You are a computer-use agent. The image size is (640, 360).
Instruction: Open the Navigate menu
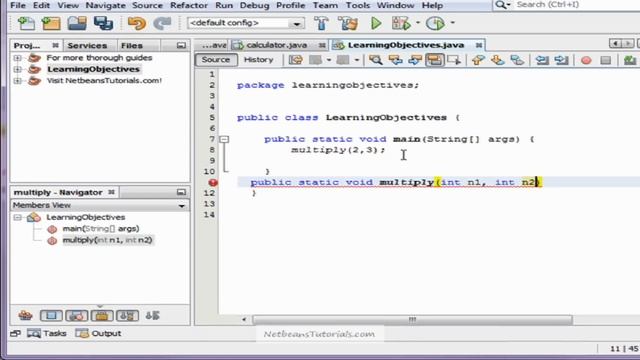105,5
